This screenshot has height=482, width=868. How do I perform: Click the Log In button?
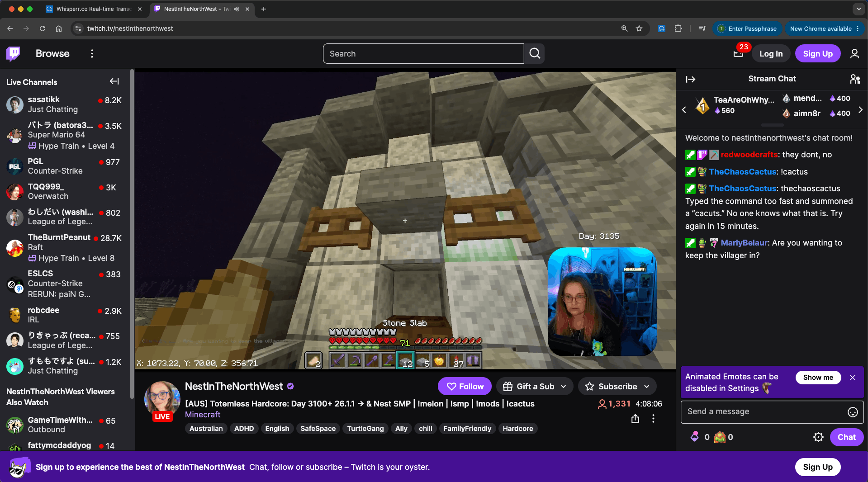771,54
